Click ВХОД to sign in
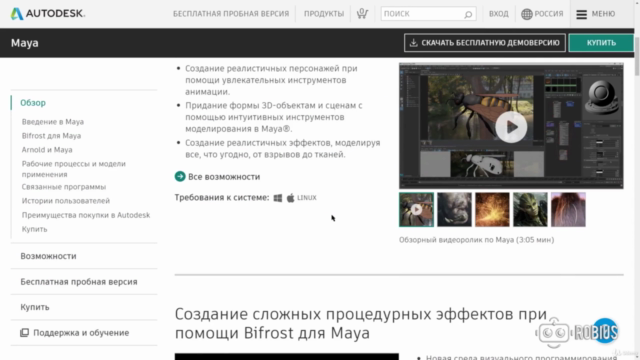 pyautogui.click(x=499, y=14)
